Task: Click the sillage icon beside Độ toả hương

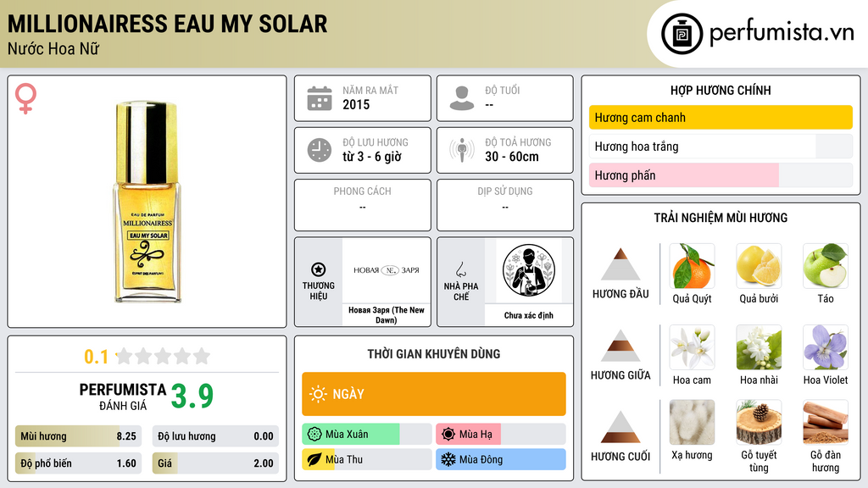Action: coord(462,150)
